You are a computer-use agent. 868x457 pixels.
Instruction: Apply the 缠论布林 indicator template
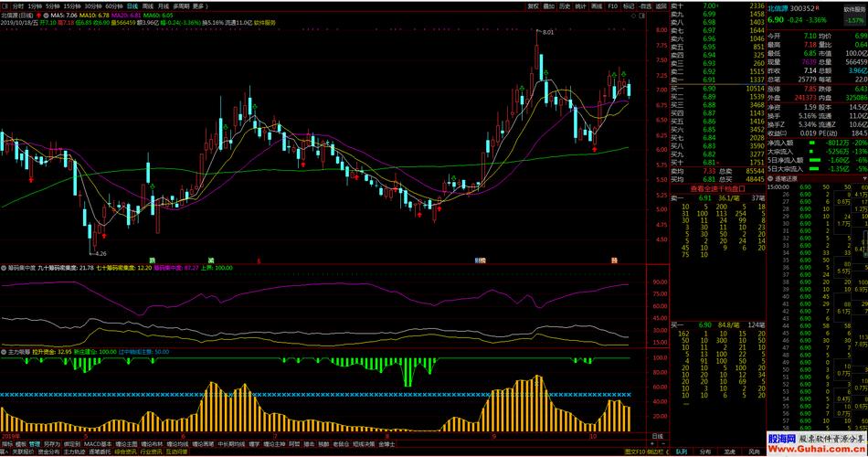click(152, 443)
